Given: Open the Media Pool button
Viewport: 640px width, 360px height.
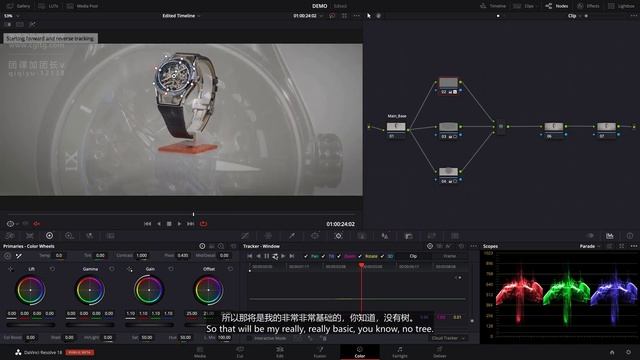Looking at the screenshot, I should point(82,6).
